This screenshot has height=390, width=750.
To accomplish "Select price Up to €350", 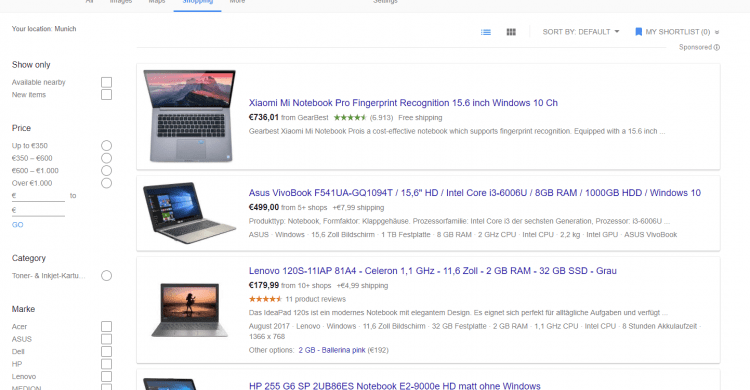I will [x=106, y=145].
